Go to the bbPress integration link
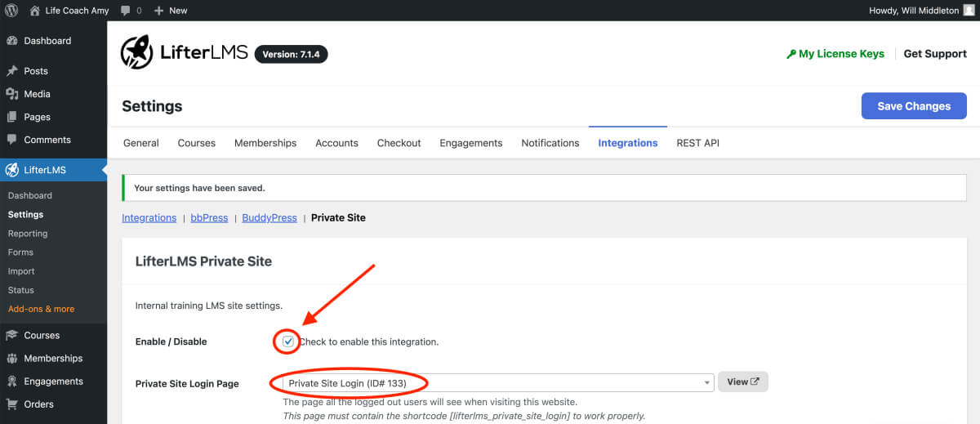This screenshot has height=424, width=980. [209, 218]
